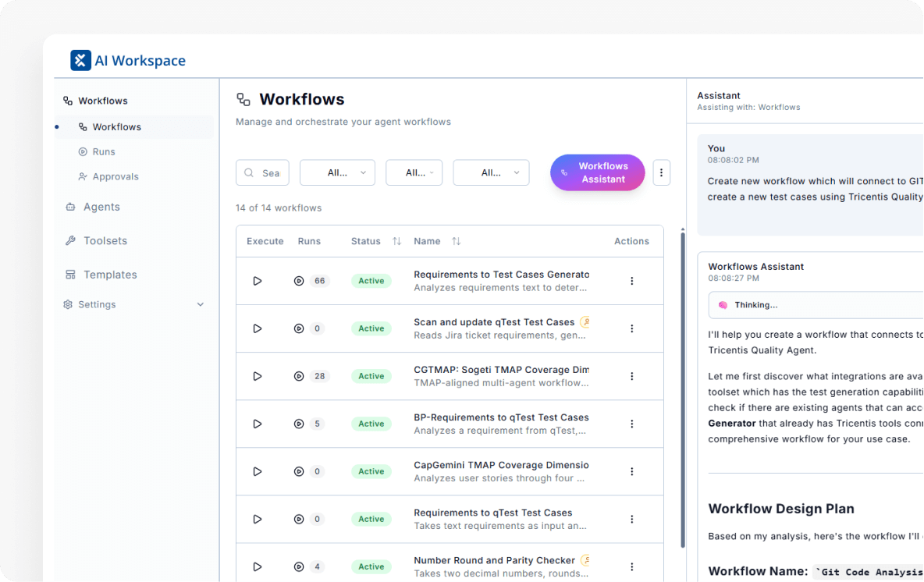Open the first All filter dropdown
Screen dimensions: 924x582
337,172
